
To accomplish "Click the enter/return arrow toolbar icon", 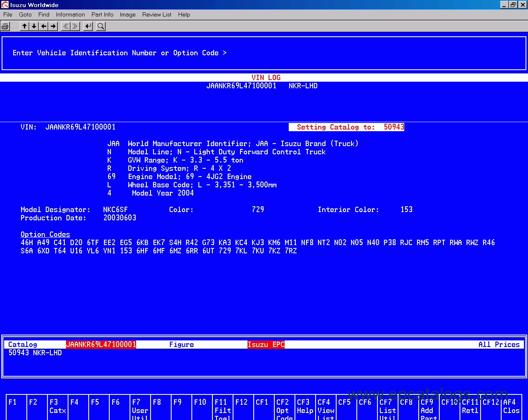I will 88,26.
